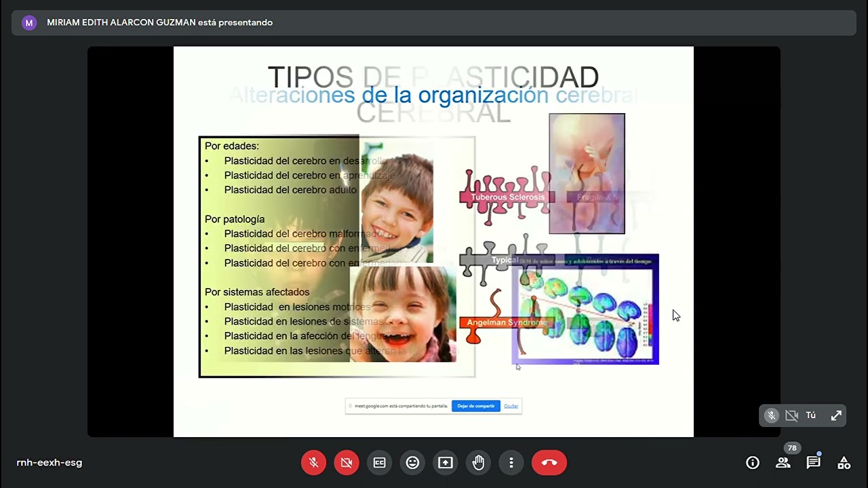Click the presenter avatar 'M'

point(28,22)
